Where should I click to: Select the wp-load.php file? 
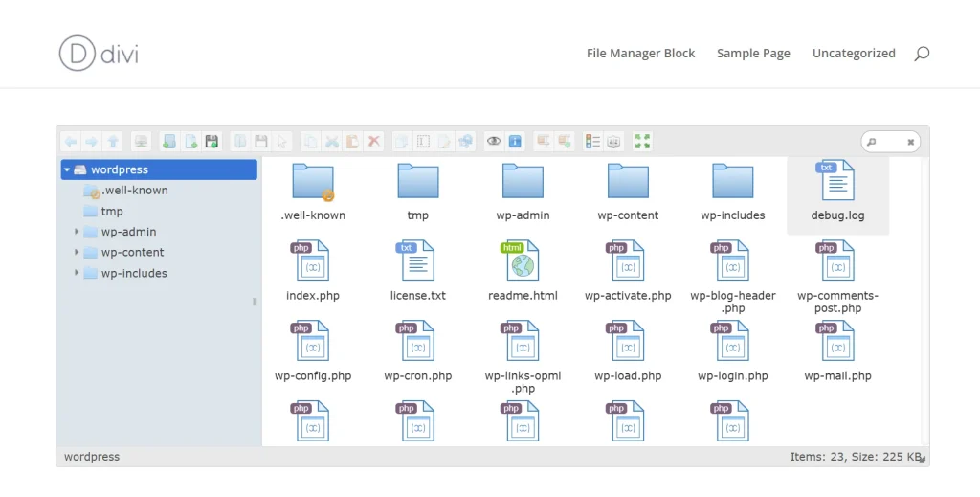pyautogui.click(x=628, y=350)
